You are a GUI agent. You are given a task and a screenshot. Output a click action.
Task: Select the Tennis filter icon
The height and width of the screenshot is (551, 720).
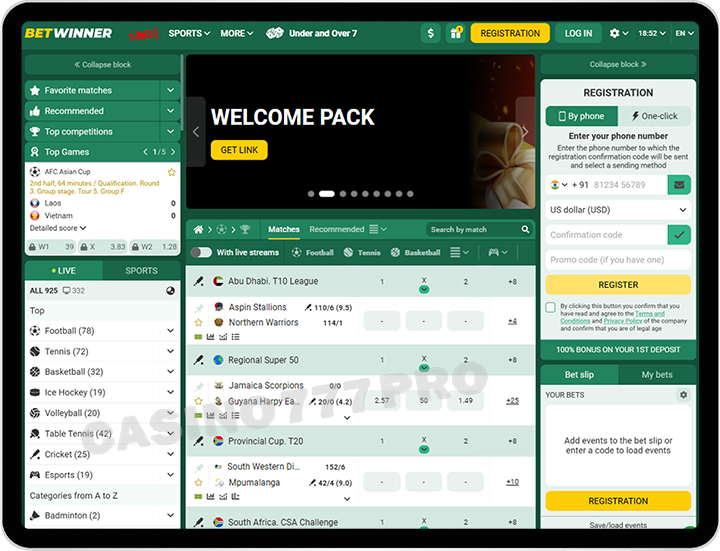click(349, 252)
